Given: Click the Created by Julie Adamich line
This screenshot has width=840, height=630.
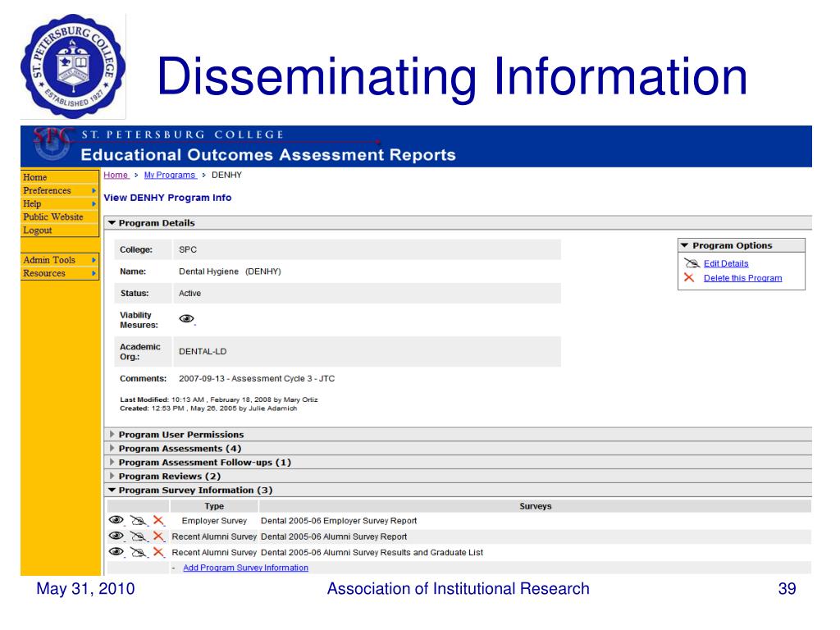Looking at the screenshot, I should [x=208, y=409].
